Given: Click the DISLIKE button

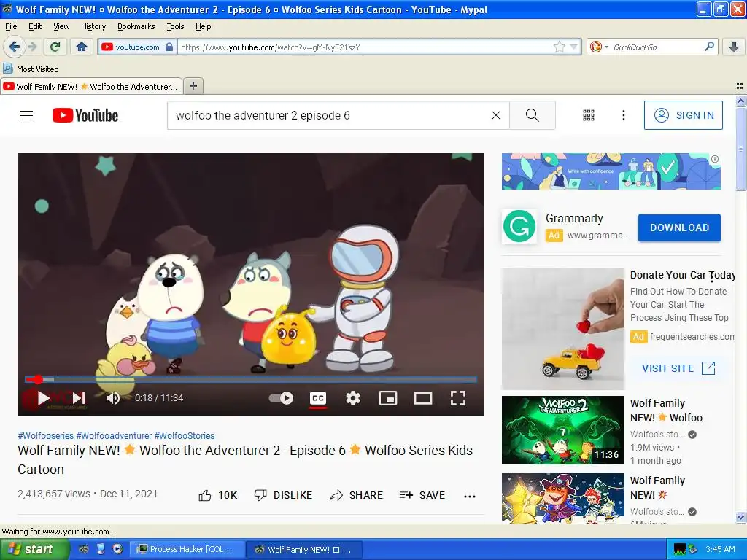Looking at the screenshot, I should click(283, 495).
